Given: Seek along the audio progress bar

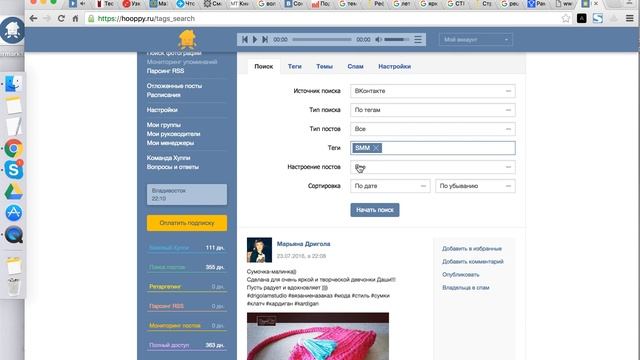Looking at the screenshot, I should point(322,40).
